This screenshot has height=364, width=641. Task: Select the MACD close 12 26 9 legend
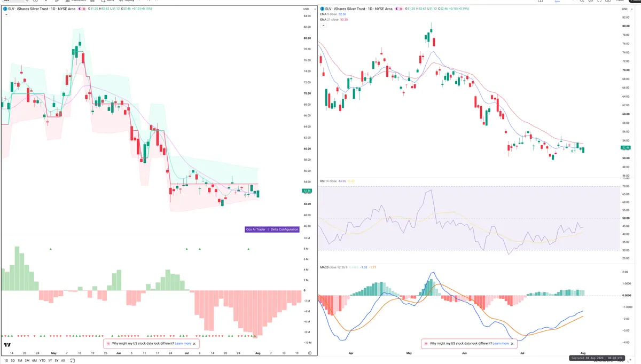coord(335,266)
